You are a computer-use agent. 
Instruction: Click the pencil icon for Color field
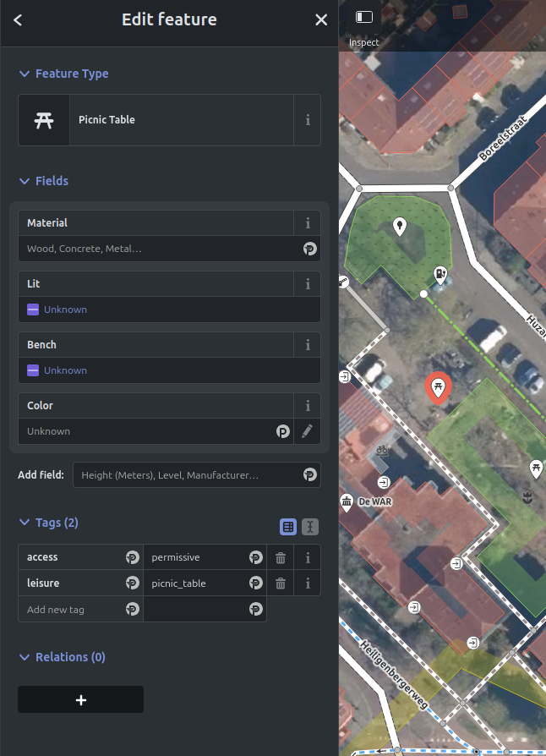click(308, 431)
